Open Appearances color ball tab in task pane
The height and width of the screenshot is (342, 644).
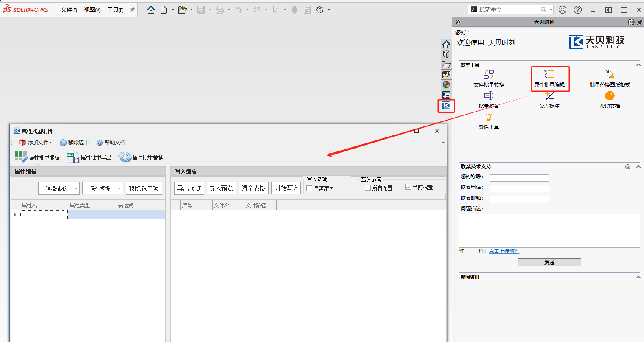[x=446, y=85]
